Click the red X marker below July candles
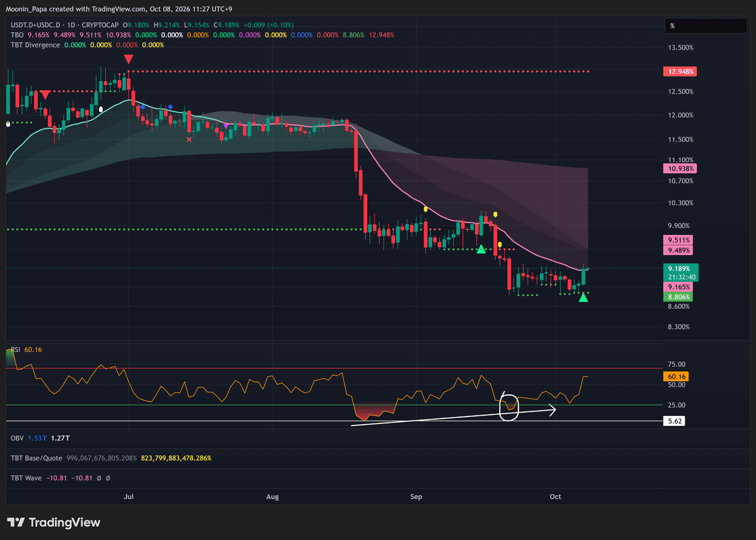 pyautogui.click(x=189, y=139)
